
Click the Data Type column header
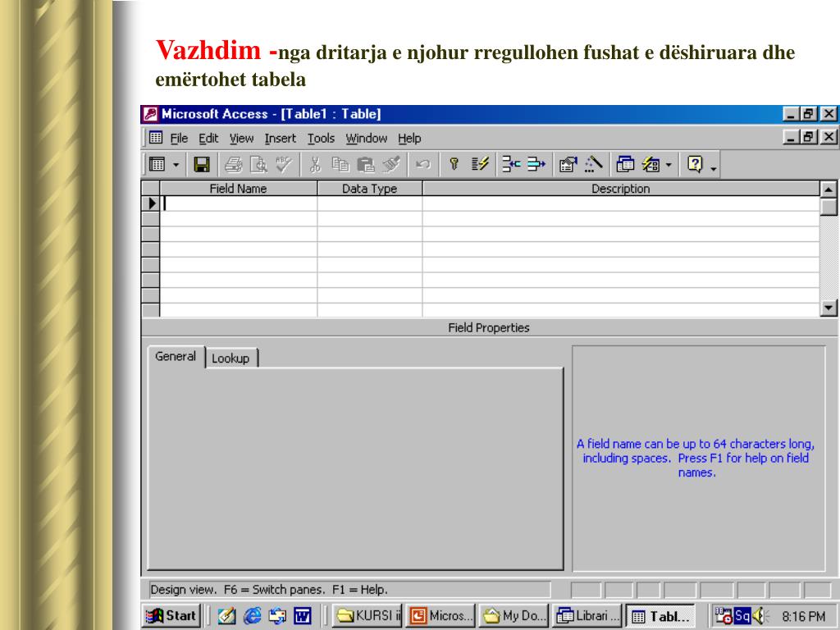[x=370, y=189]
